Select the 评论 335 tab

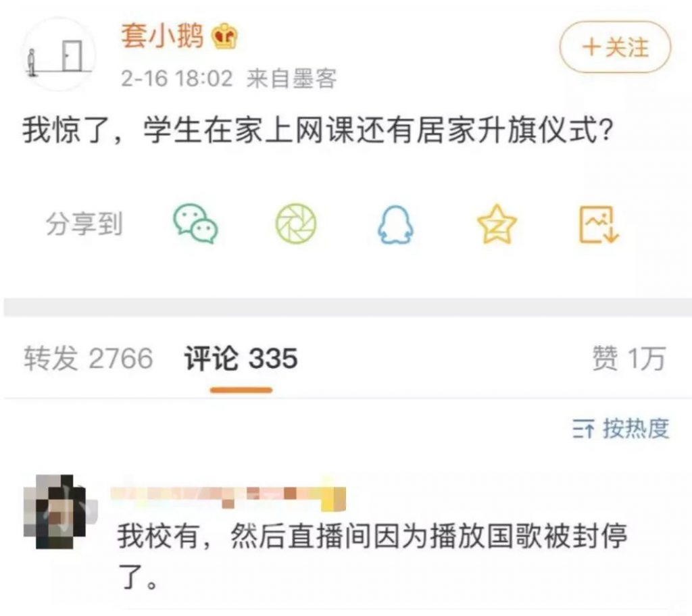(241, 358)
